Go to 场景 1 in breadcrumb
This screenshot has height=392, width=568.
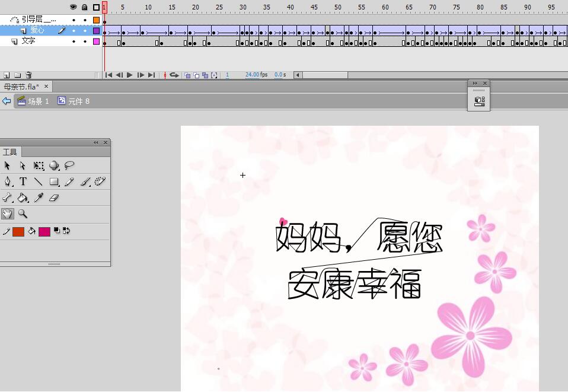coord(33,101)
